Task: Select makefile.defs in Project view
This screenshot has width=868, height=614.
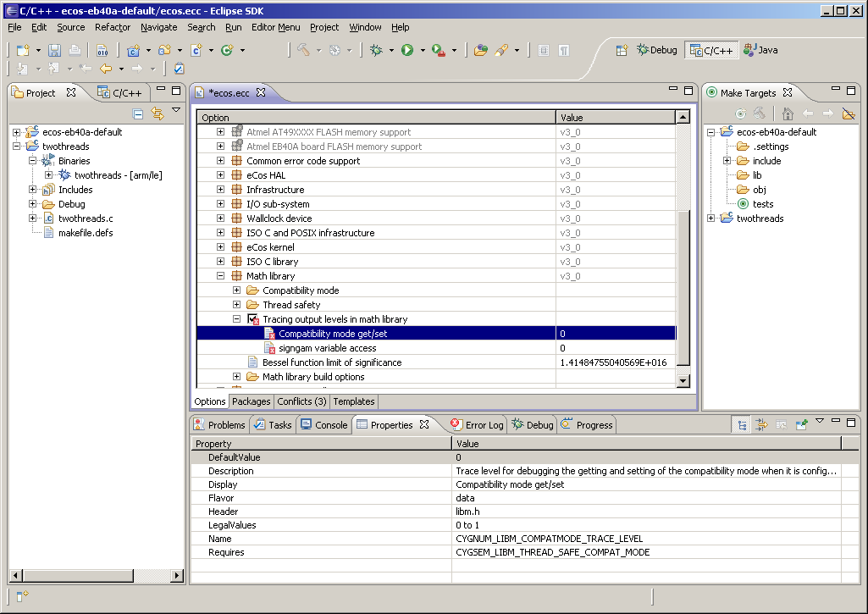Action: tap(86, 233)
